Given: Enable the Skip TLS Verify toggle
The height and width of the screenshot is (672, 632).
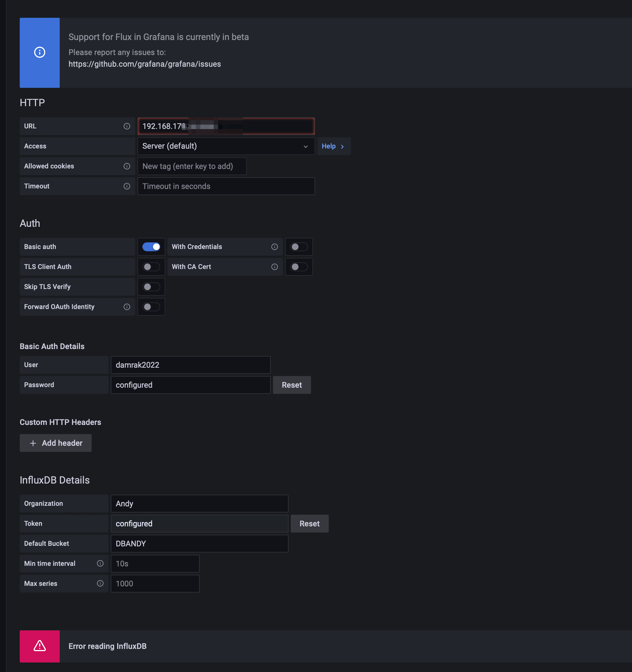Looking at the screenshot, I should coord(151,287).
